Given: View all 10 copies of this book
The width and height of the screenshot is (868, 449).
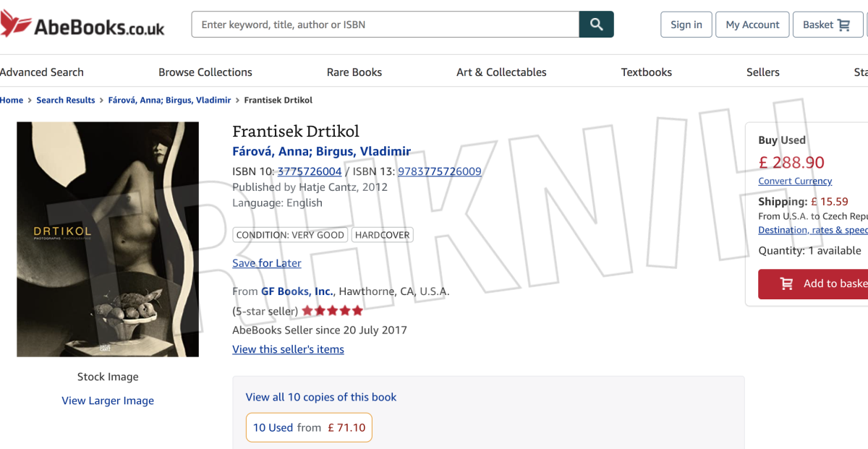Looking at the screenshot, I should (x=321, y=397).
